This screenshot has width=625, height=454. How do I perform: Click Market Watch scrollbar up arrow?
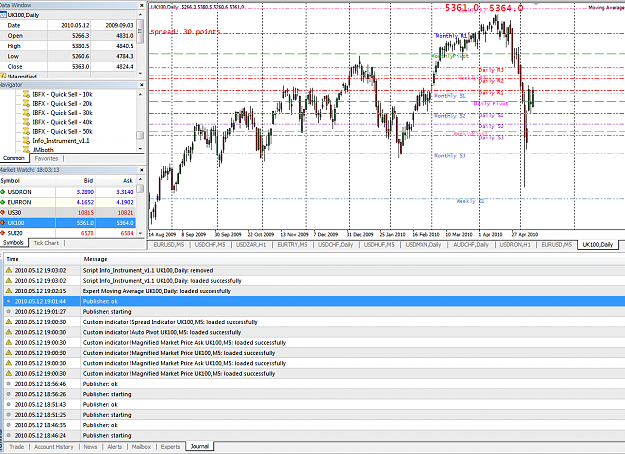click(x=140, y=181)
